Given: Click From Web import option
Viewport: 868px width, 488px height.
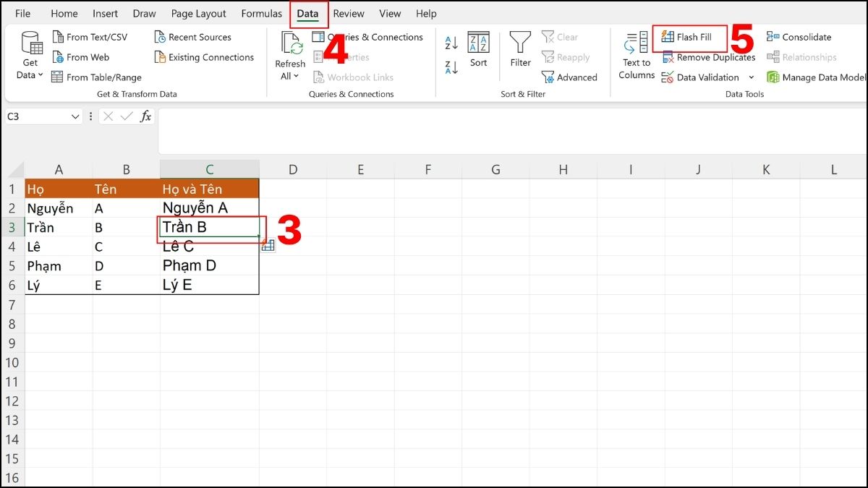Looking at the screenshot, I should 81,57.
